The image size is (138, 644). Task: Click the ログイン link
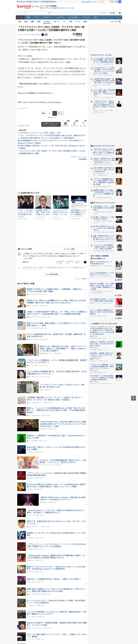pos(42,8)
